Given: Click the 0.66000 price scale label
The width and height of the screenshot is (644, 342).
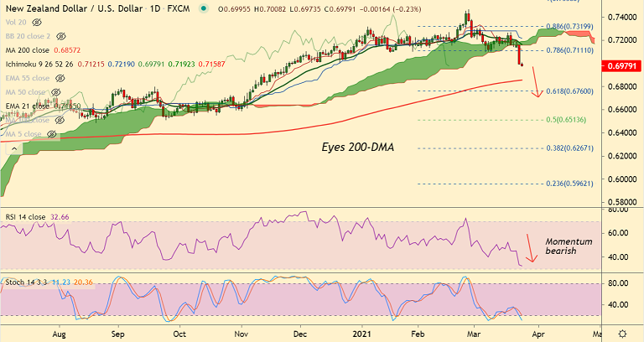Looking at the screenshot, I should pyautogui.click(x=622, y=110).
